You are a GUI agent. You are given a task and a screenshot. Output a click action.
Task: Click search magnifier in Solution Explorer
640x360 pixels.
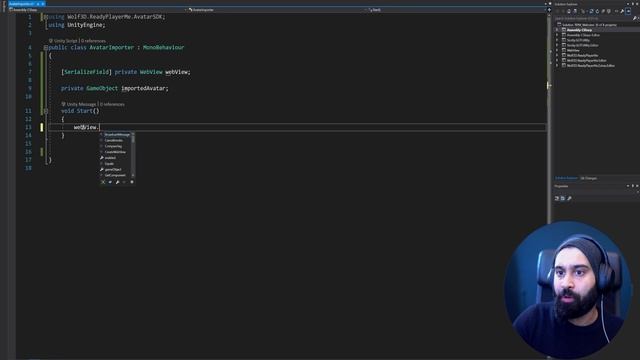click(635, 18)
